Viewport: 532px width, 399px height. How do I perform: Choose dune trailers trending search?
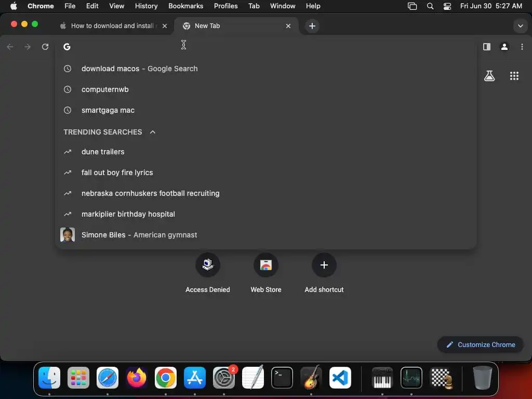[x=265, y=152]
